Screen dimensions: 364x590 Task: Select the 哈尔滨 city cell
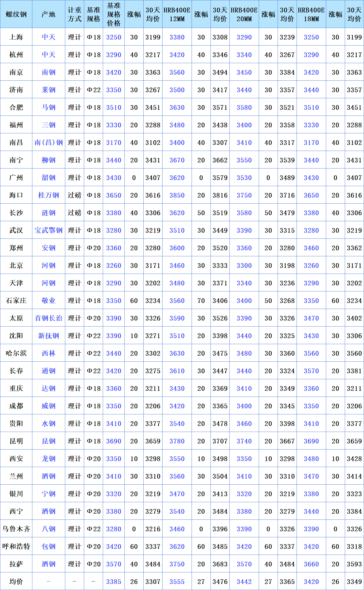pos(16,353)
